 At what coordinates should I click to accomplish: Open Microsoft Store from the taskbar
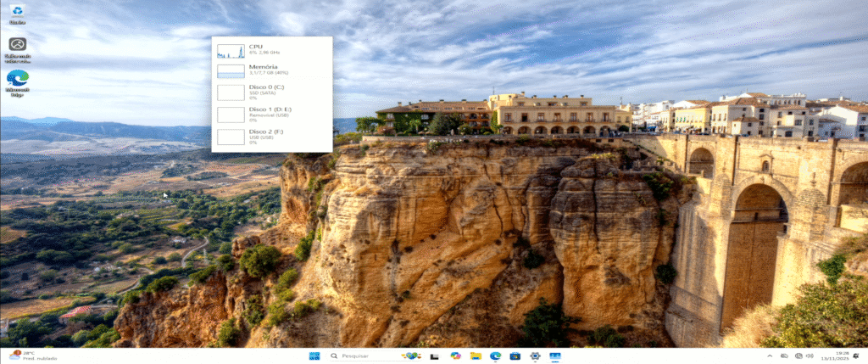[515, 356]
